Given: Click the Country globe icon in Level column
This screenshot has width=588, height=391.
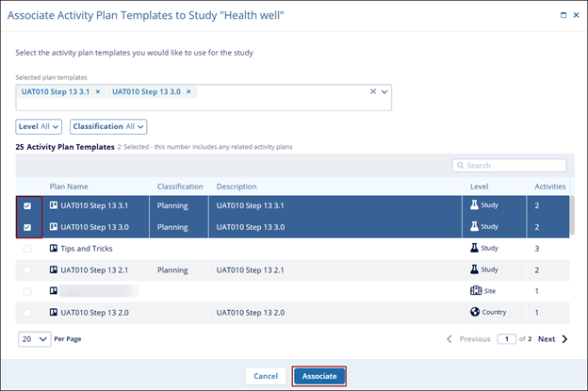Looking at the screenshot, I should pyautogui.click(x=475, y=313).
